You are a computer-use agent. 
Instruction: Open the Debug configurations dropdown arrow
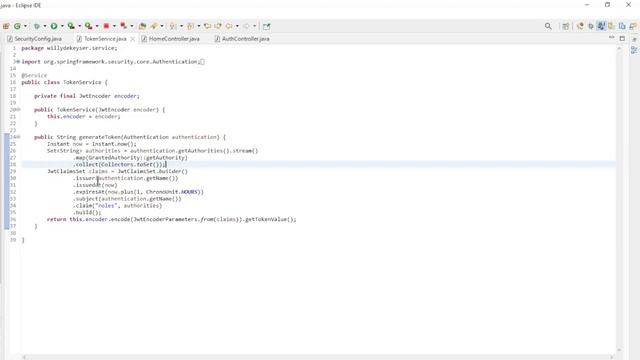point(45,26)
